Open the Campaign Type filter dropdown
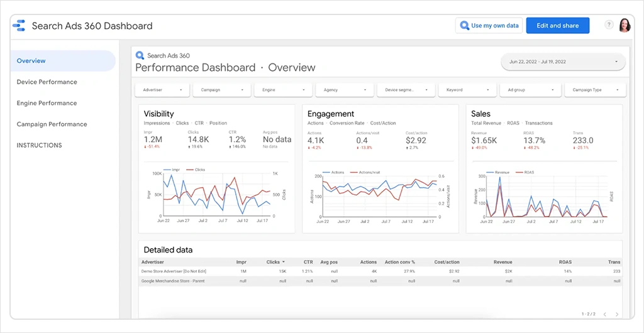The height and width of the screenshot is (333, 644). 595,90
